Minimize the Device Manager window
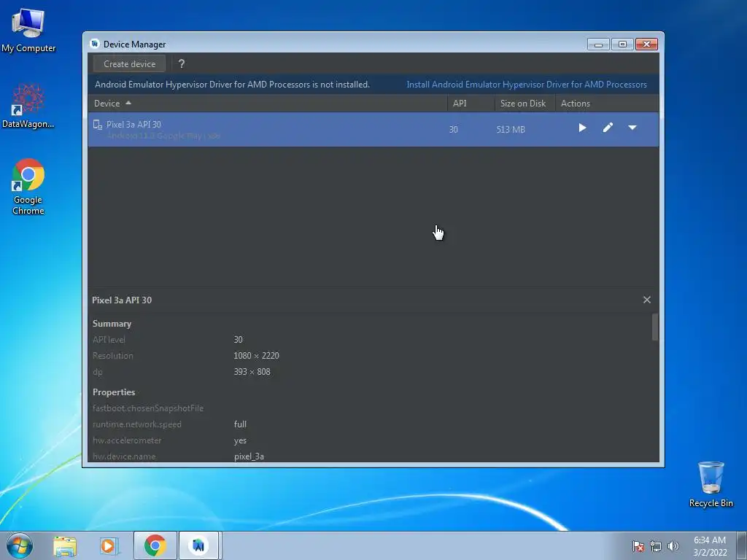 [x=598, y=44]
